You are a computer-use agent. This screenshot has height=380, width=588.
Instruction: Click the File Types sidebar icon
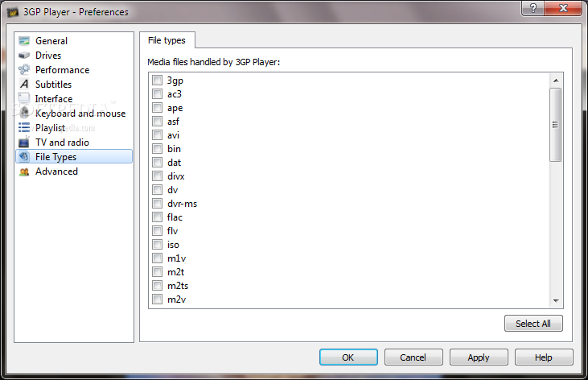tap(24, 156)
